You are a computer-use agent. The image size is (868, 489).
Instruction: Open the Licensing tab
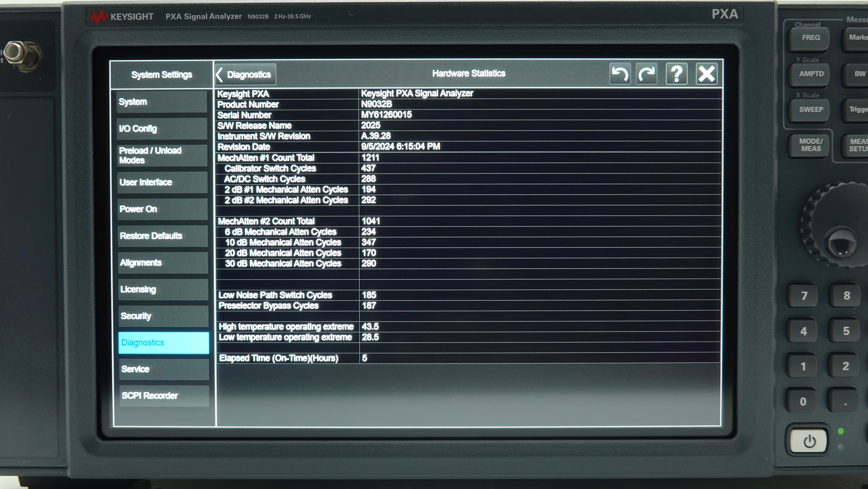pyautogui.click(x=163, y=289)
